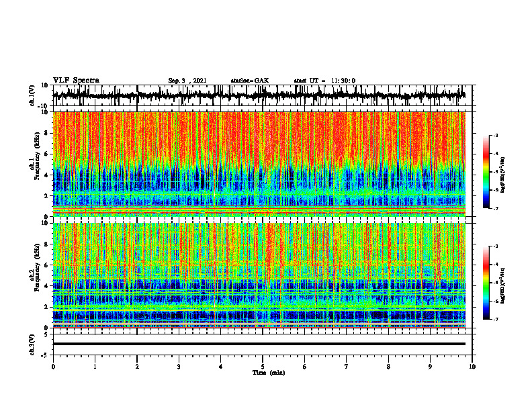
Task: Click inside the ch.2 spectrogram panel
Action: [259, 275]
